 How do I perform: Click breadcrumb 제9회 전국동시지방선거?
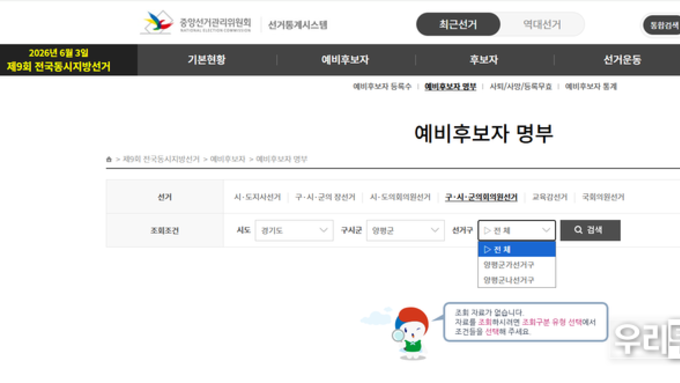(x=161, y=159)
